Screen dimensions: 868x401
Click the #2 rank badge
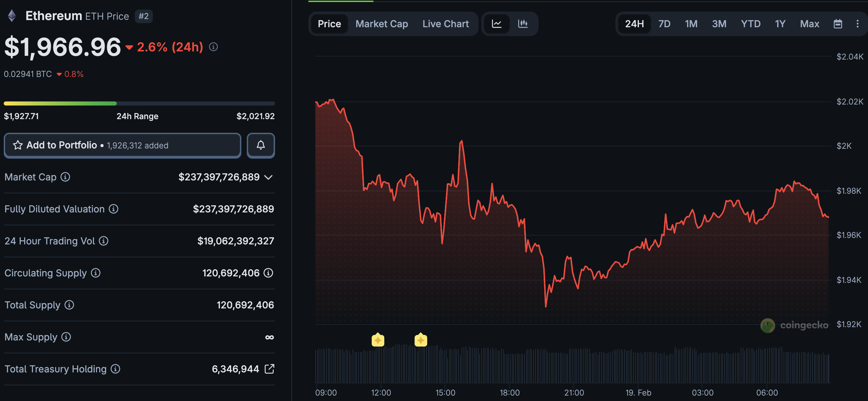(x=144, y=16)
